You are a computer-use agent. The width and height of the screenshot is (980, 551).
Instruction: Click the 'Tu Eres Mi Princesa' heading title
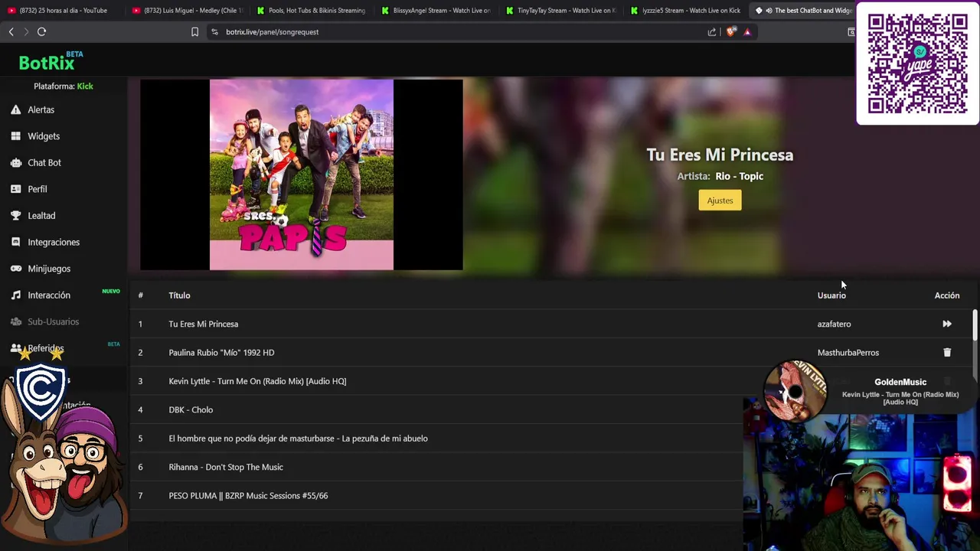point(720,155)
